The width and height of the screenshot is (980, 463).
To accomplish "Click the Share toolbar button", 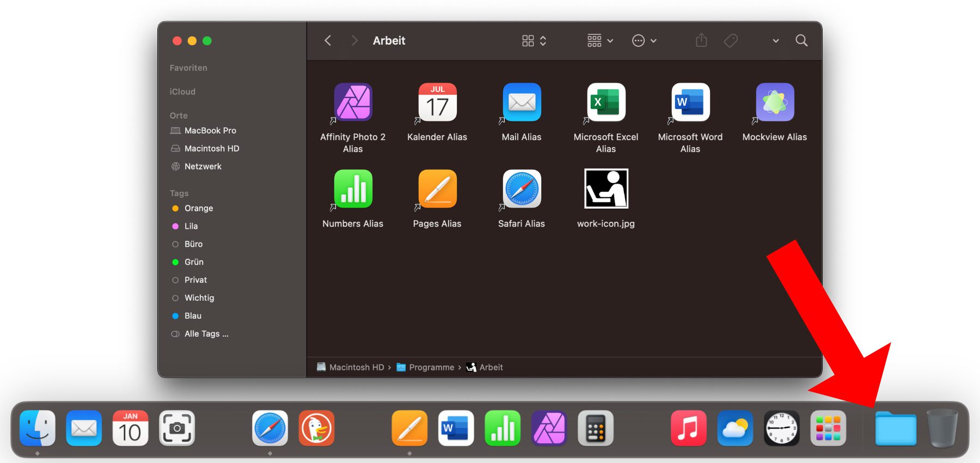I will point(701,40).
